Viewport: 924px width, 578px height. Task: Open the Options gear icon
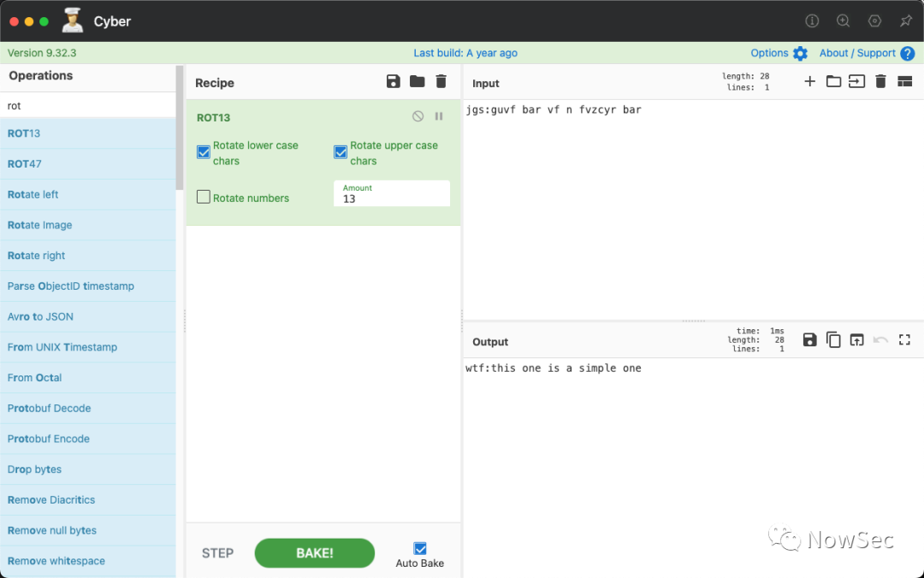[x=800, y=53]
